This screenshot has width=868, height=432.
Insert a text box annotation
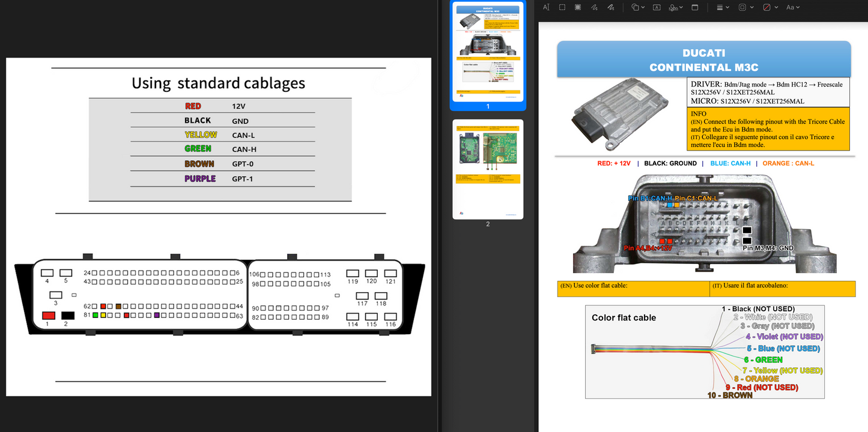coord(657,7)
